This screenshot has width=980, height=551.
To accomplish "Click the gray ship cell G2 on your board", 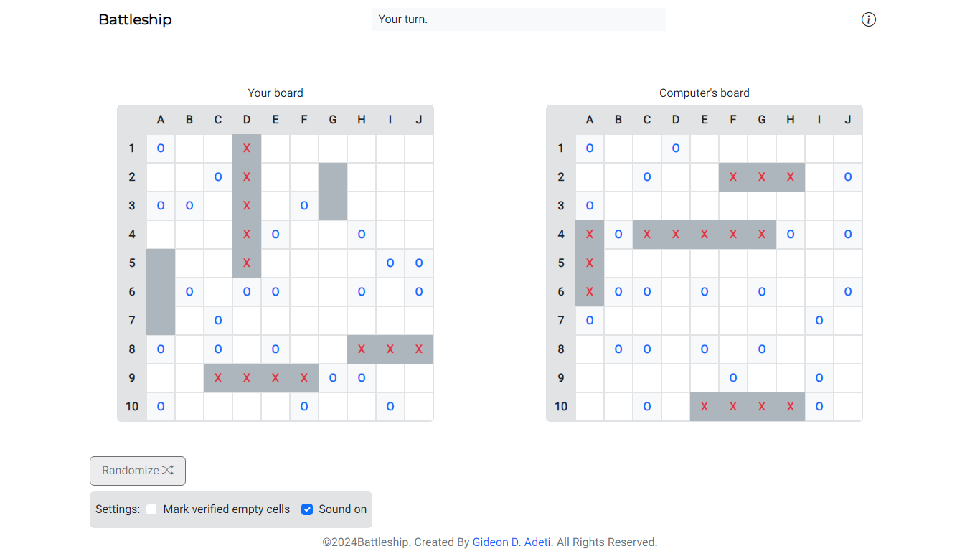I will pos(332,176).
